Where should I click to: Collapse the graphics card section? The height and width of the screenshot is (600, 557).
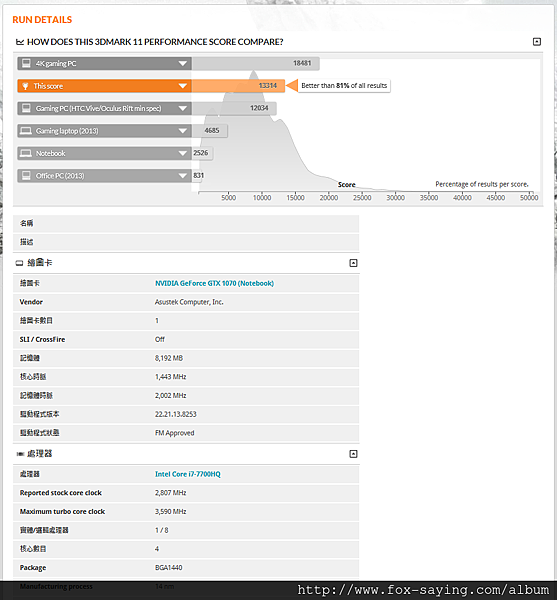(x=353, y=263)
